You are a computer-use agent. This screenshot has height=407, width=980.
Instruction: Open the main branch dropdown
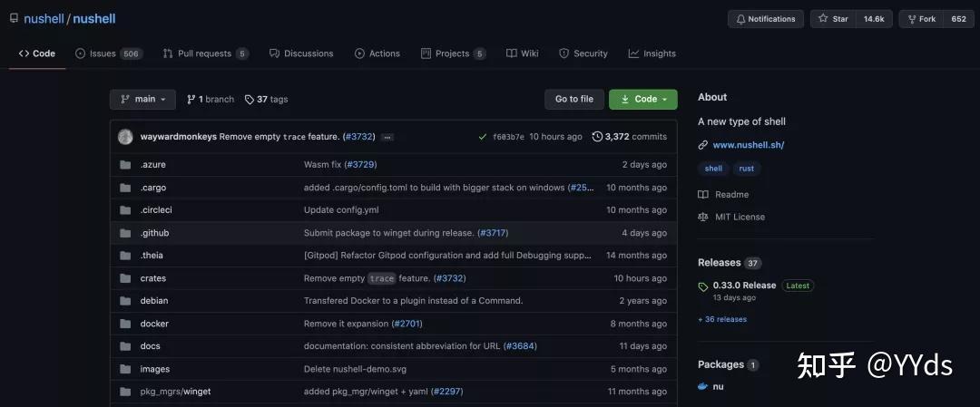pos(142,100)
